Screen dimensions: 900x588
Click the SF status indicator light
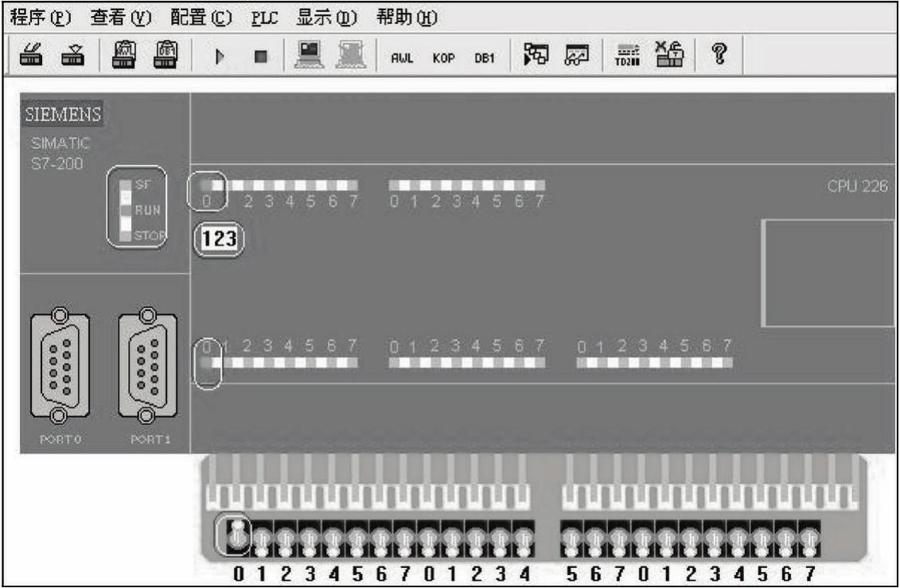[125, 185]
